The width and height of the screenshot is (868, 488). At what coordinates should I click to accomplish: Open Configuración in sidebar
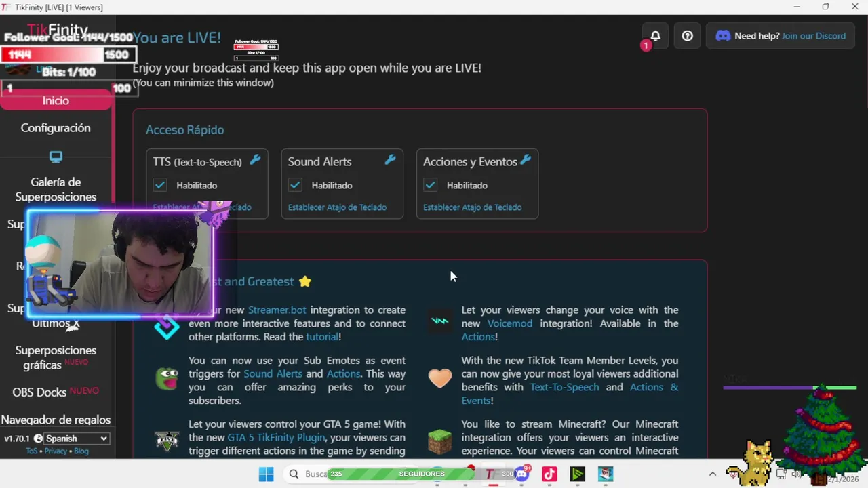pyautogui.click(x=56, y=128)
